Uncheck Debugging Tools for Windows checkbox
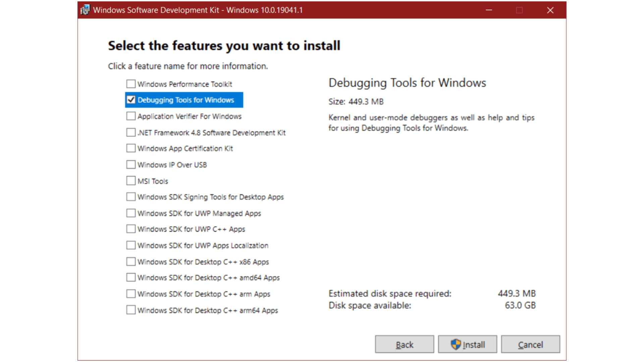This screenshot has height=362, width=644. (131, 100)
